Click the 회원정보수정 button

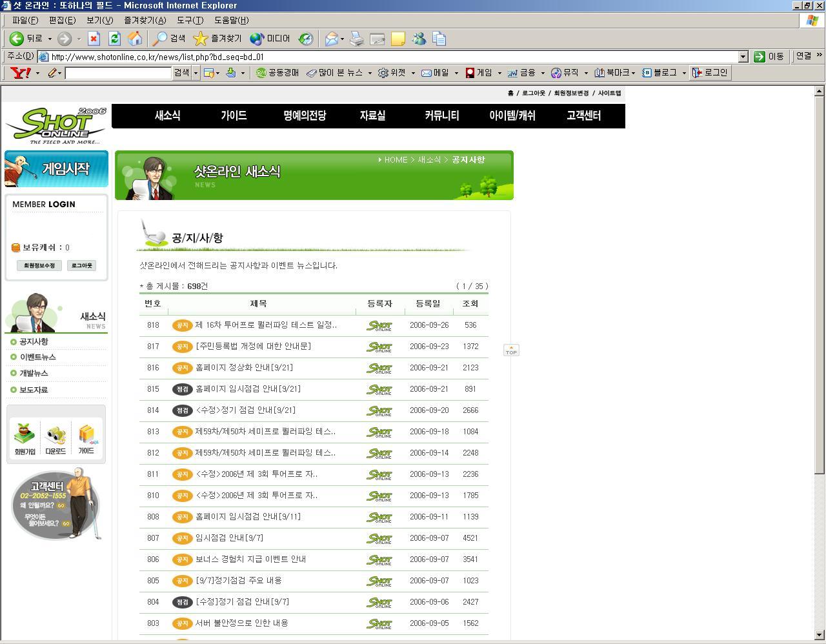(x=39, y=265)
